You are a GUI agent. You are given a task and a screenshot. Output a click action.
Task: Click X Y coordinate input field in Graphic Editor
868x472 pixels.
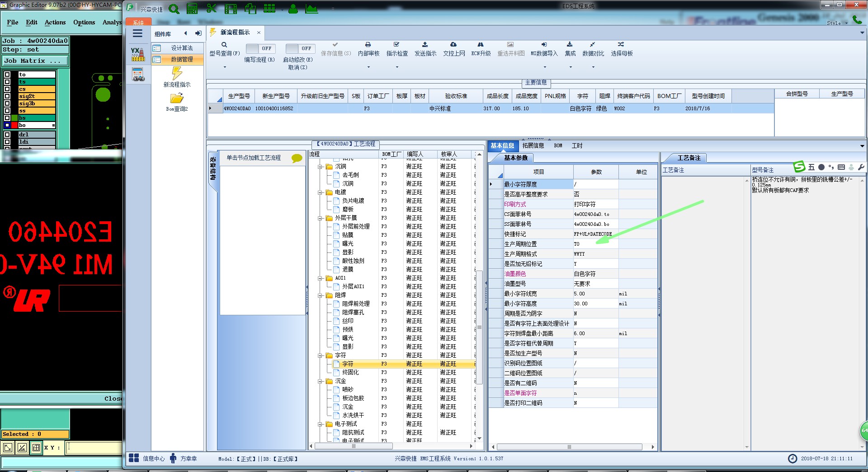pyautogui.click(x=94, y=448)
